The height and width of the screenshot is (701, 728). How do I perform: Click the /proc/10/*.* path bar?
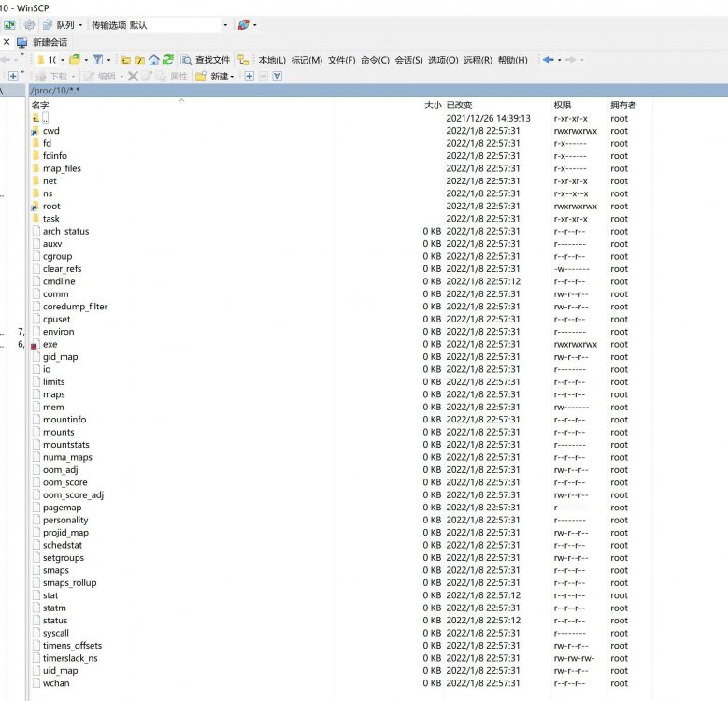pos(378,91)
